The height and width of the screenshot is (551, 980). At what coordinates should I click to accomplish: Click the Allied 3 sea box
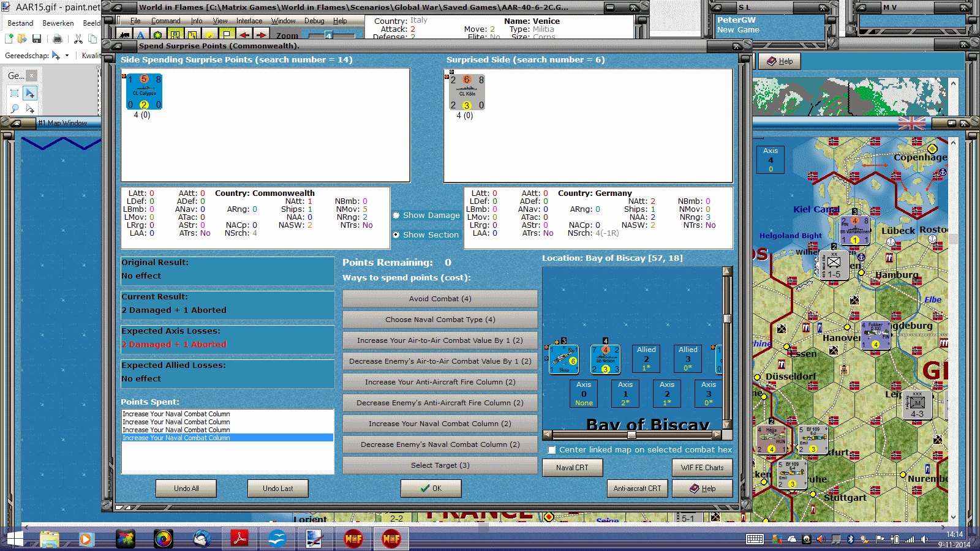click(x=688, y=359)
